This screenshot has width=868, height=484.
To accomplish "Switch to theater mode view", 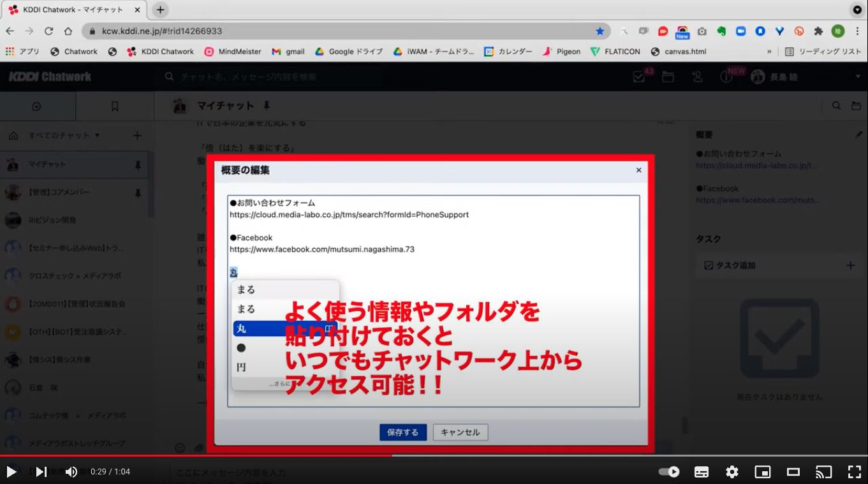I will [793, 472].
